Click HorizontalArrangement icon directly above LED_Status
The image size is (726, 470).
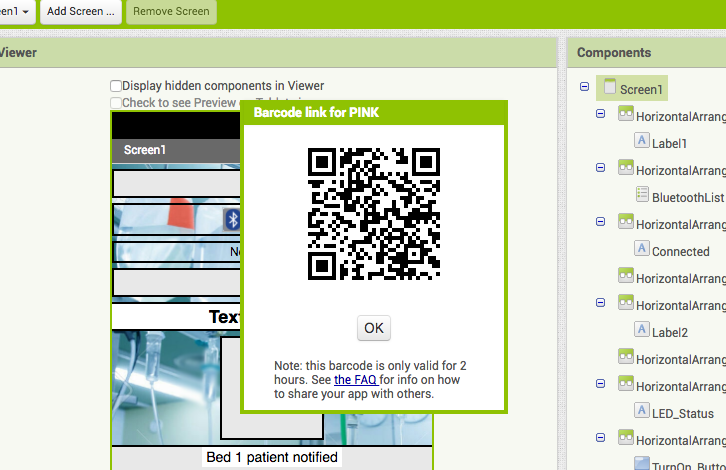click(x=626, y=384)
